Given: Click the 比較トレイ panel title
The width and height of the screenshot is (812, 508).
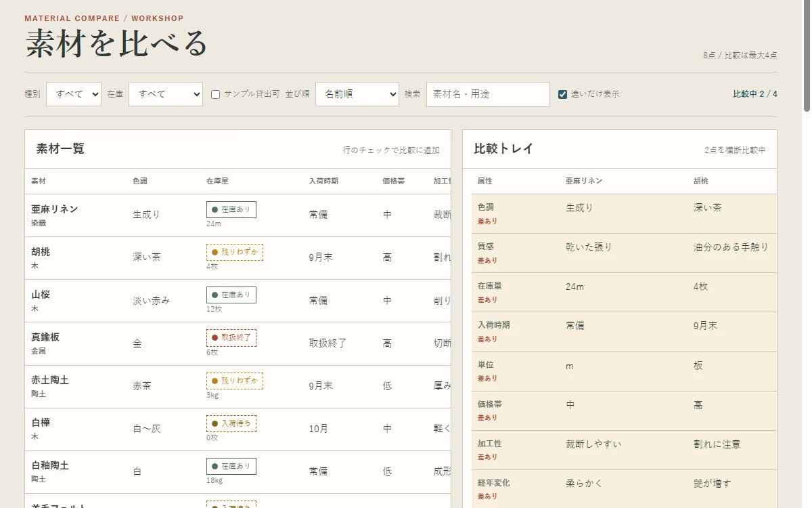Looking at the screenshot, I should [x=503, y=149].
